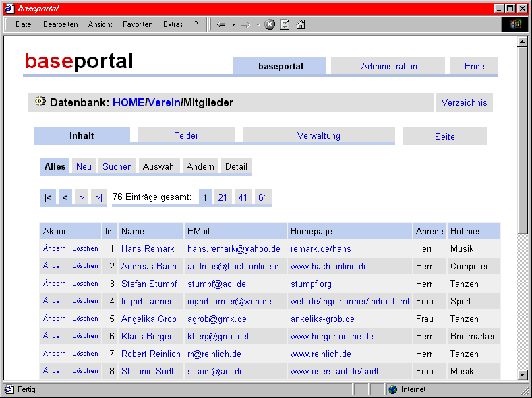
Task: Click the Refresh page icon
Action: (x=285, y=24)
